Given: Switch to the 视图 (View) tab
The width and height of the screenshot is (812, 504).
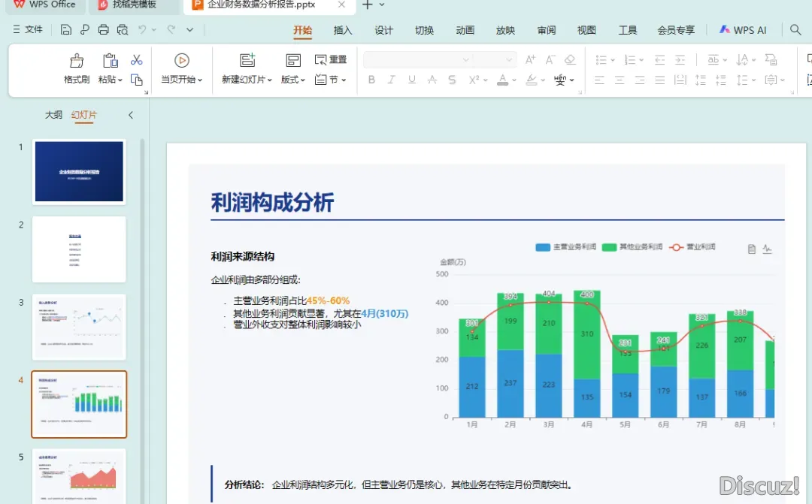Looking at the screenshot, I should 586,30.
